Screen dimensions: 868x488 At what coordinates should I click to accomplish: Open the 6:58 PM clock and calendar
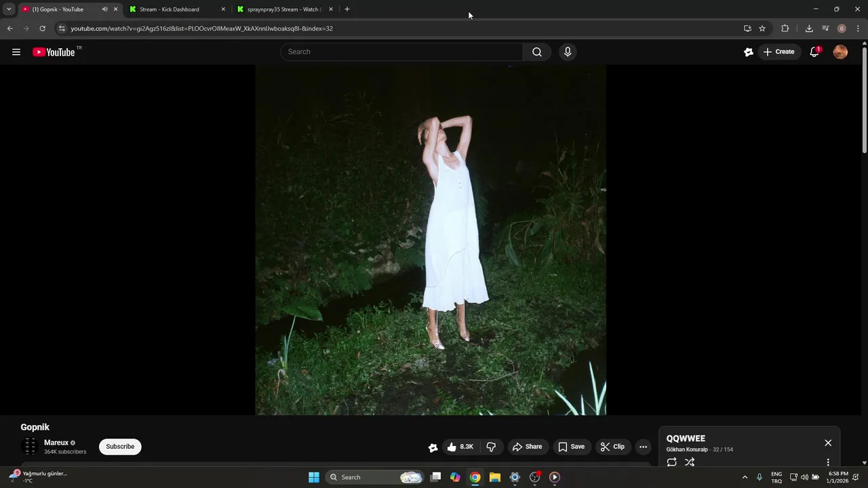coord(838,477)
